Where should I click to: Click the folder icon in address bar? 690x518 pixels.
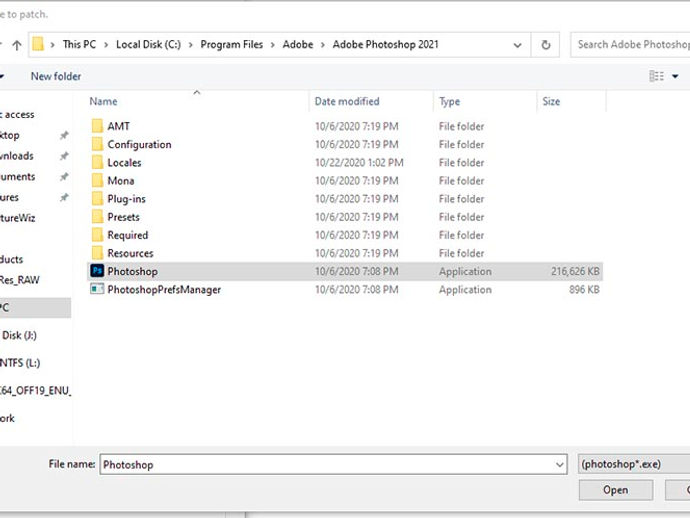pos(38,44)
